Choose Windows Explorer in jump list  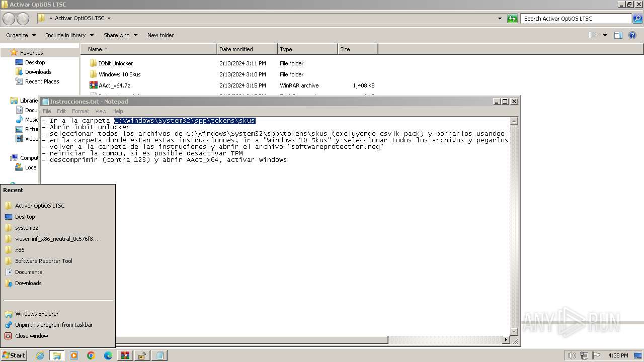pyautogui.click(x=58, y=314)
